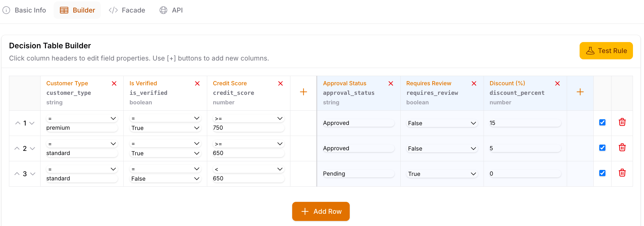Click row 3 discount field containing 0
The width and height of the screenshot is (644, 226).
pos(525,174)
